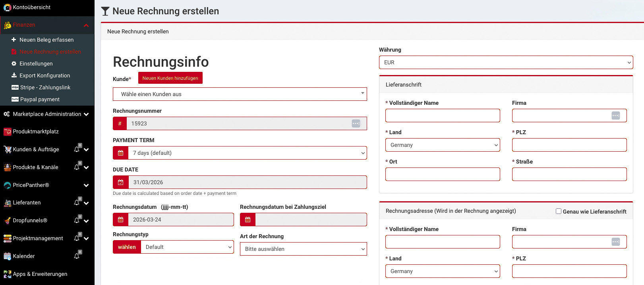The height and width of the screenshot is (285, 644).
Task: Open Neuen Beleg erfassen menu item
Action: [46, 40]
